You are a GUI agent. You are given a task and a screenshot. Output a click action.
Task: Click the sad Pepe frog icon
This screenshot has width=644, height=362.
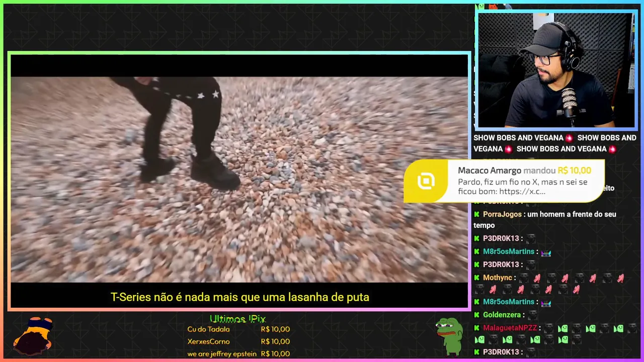[450, 336]
